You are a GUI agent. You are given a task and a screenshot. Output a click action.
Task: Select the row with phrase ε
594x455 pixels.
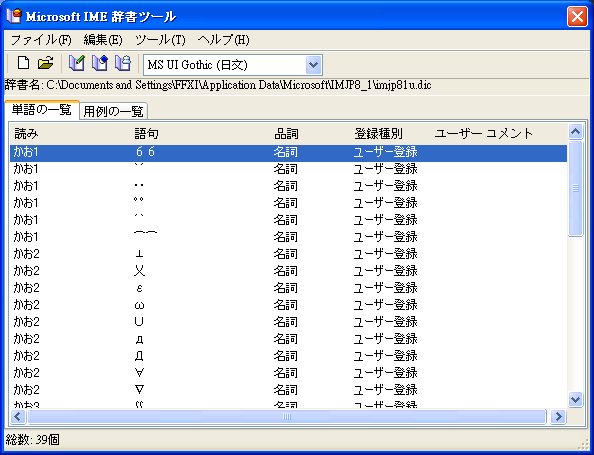288,288
